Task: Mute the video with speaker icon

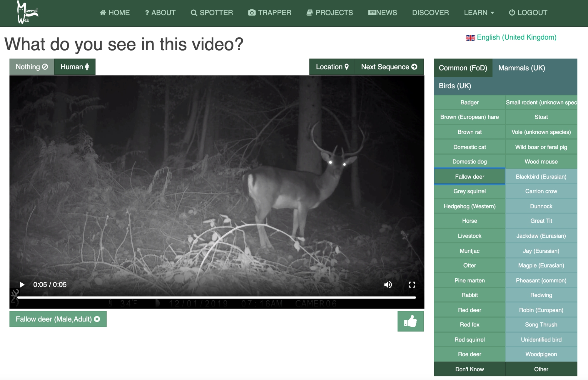Action: [388, 284]
